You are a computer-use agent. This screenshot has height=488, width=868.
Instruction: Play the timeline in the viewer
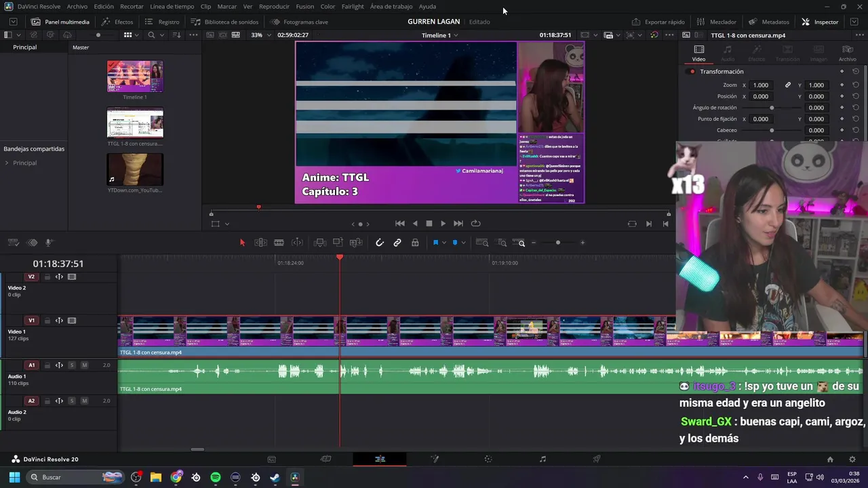pyautogui.click(x=443, y=224)
